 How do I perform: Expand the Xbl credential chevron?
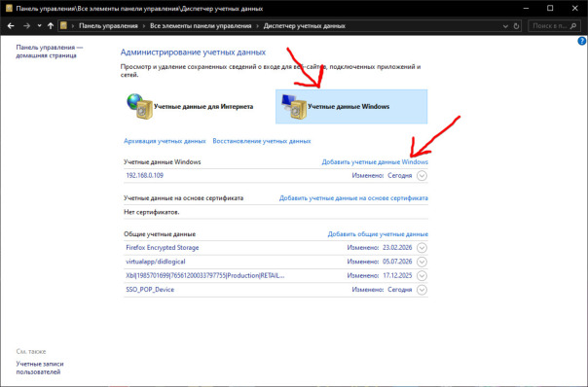point(422,276)
